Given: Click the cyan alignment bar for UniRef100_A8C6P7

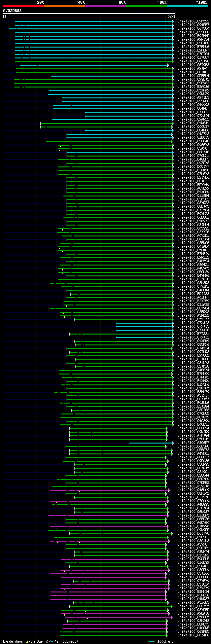Looking at the screenshot, I should (x=151, y=443).
